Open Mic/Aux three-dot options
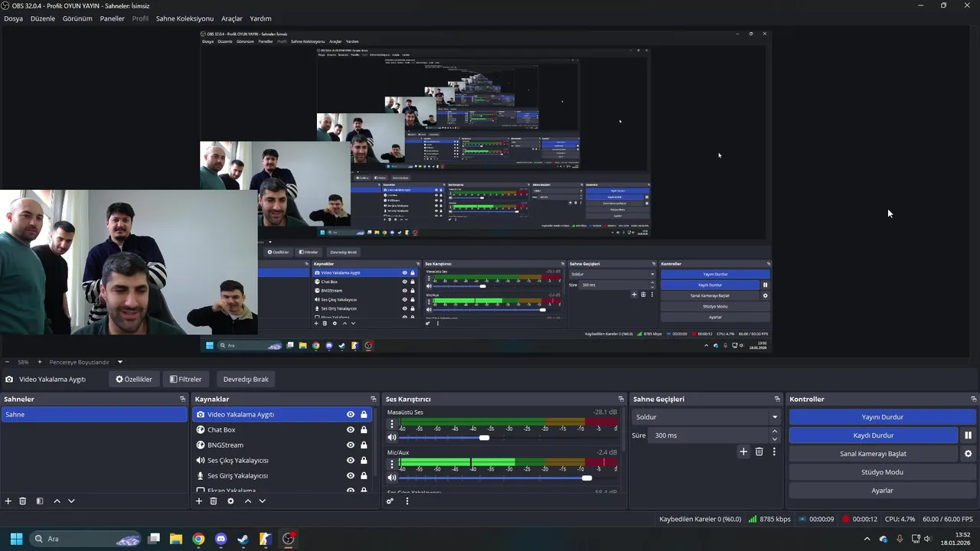Screen dimensions: 980x551 392,464
